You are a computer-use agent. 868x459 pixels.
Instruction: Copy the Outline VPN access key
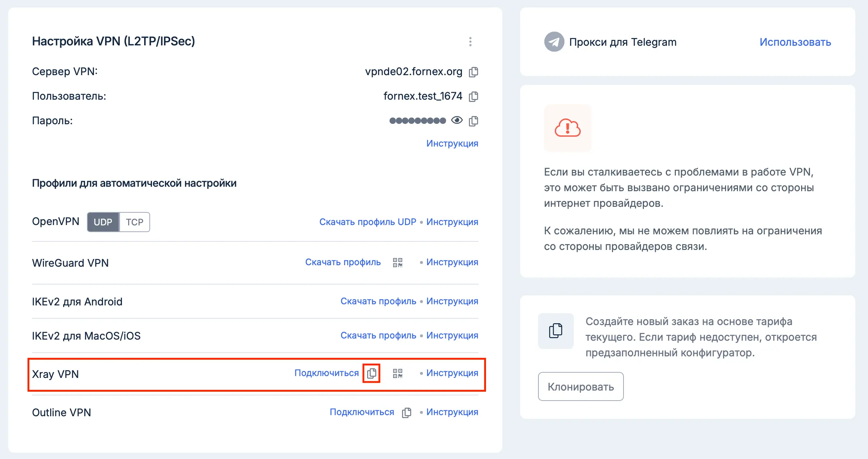[x=407, y=413]
